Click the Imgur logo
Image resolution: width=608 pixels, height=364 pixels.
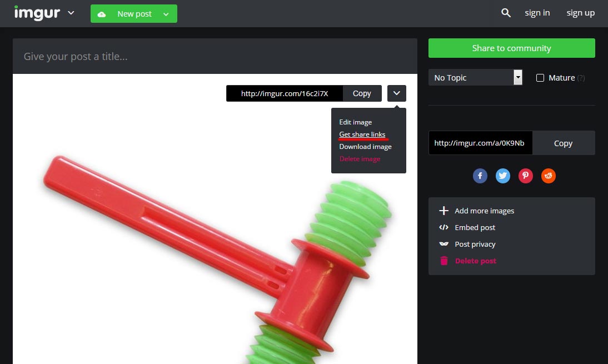click(37, 13)
